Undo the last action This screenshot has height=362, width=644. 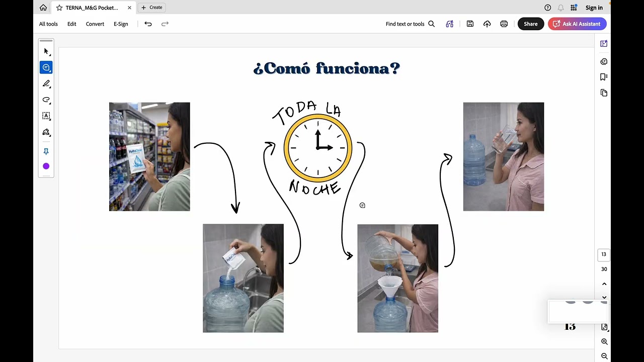pyautogui.click(x=148, y=24)
